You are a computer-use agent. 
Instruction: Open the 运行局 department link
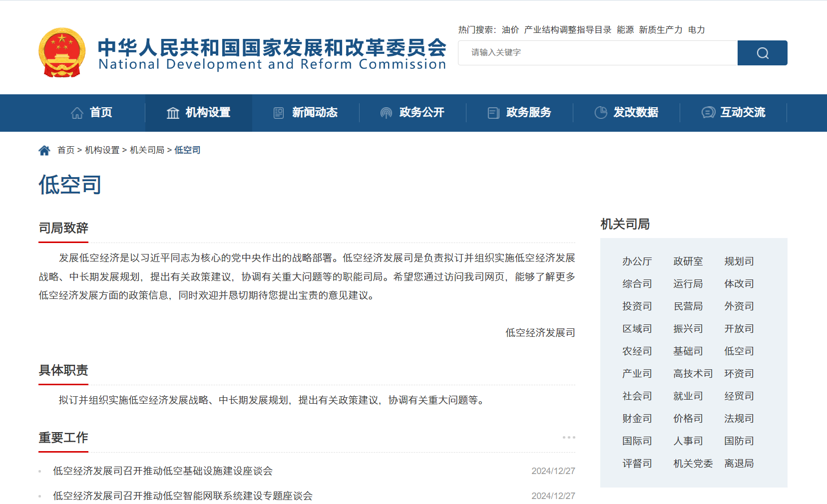point(688,284)
